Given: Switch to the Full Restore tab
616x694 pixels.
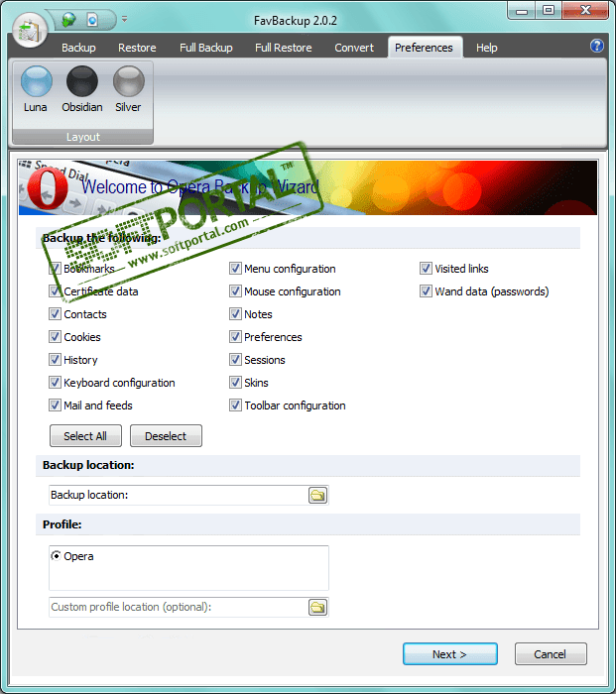Looking at the screenshot, I should coord(284,48).
